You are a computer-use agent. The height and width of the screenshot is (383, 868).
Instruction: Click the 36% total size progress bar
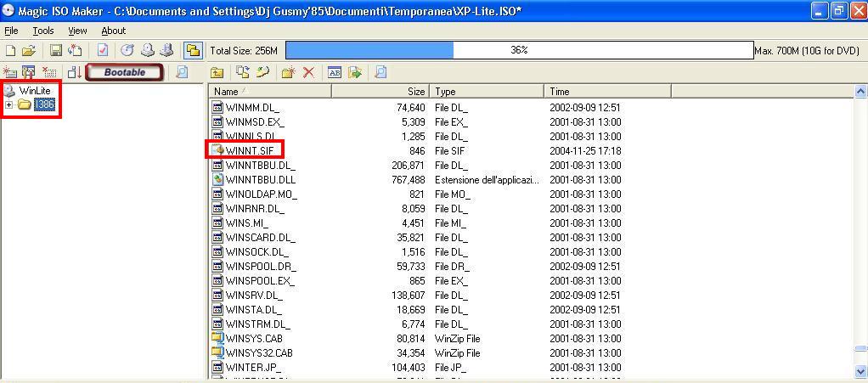(519, 51)
